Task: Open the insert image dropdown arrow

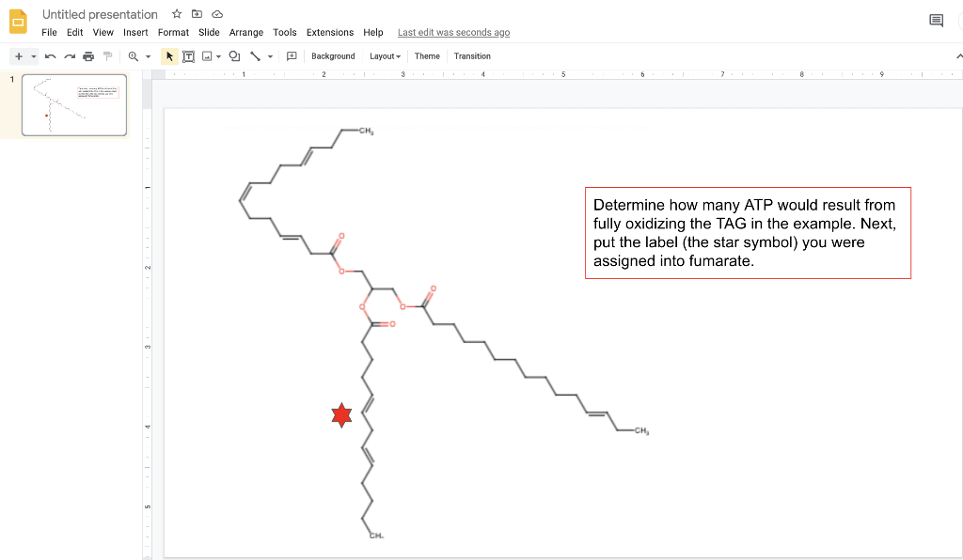Action: click(x=218, y=56)
